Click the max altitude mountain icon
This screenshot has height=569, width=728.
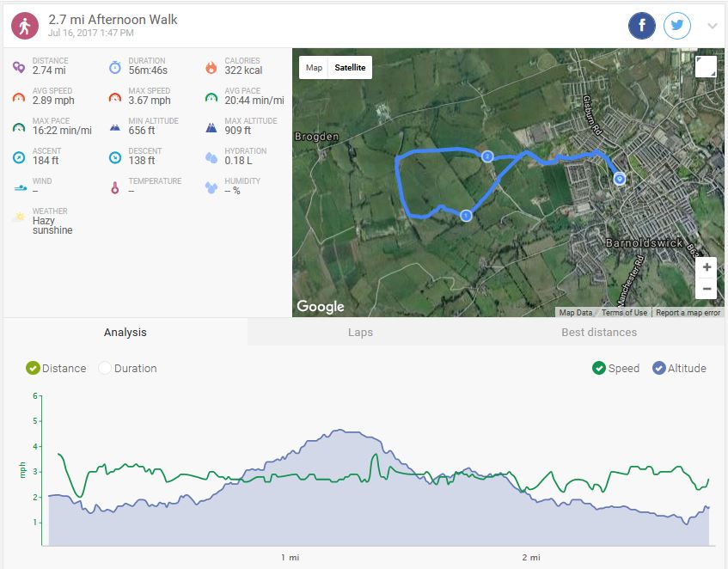pyautogui.click(x=211, y=127)
